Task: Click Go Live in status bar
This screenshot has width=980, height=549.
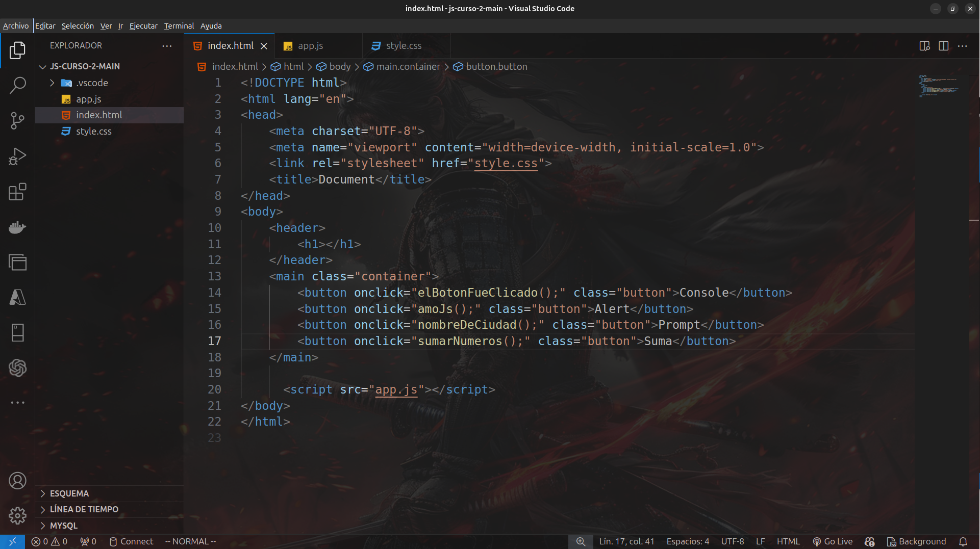Action: tap(833, 541)
